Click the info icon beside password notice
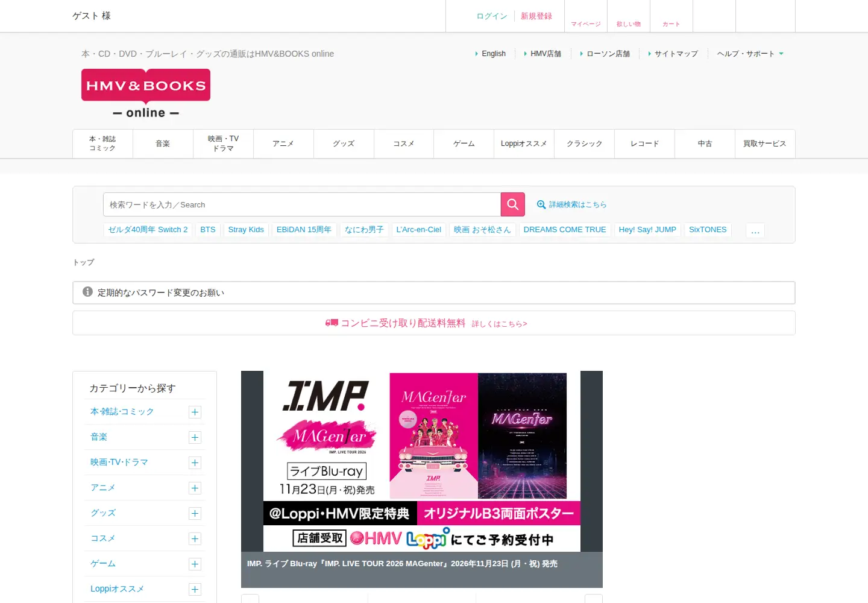The height and width of the screenshot is (603, 868). coord(87,292)
